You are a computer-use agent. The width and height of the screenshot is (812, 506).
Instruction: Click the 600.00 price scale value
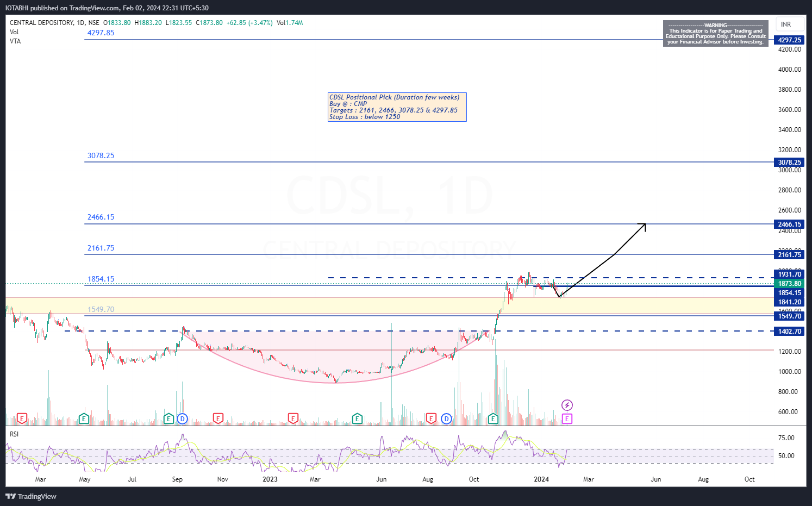pyautogui.click(x=788, y=412)
